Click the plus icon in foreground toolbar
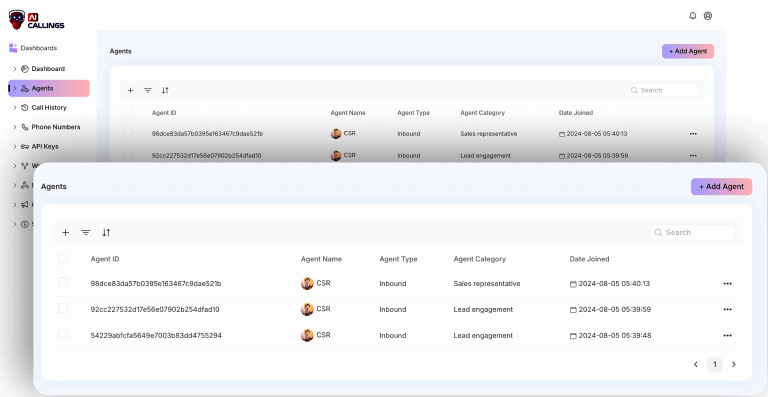 pos(66,233)
